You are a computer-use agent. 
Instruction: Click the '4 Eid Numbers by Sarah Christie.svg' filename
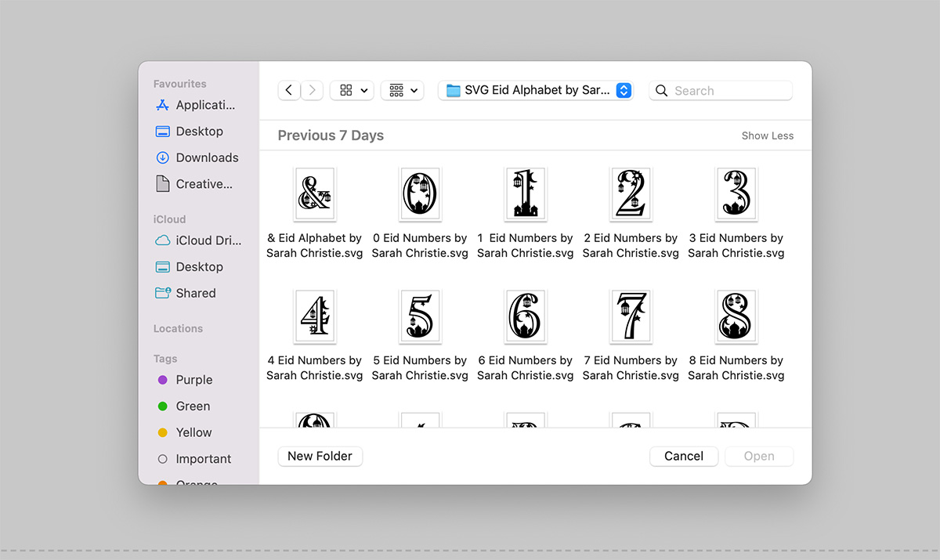tap(314, 368)
